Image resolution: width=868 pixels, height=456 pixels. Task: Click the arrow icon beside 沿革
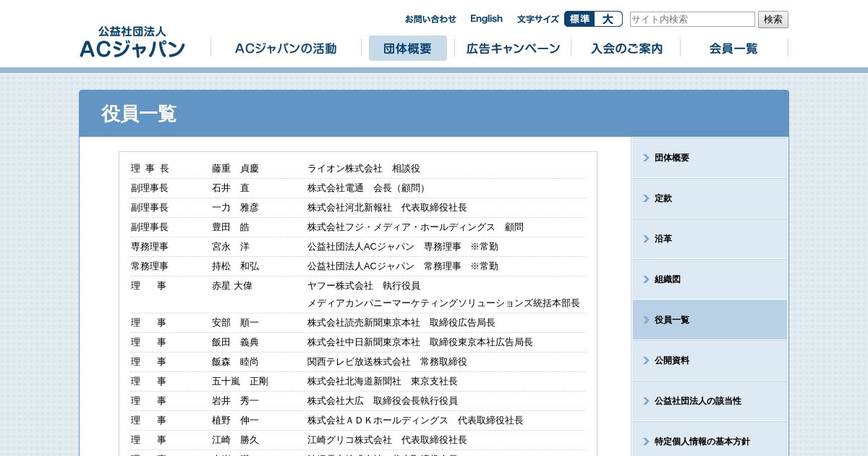646,239
